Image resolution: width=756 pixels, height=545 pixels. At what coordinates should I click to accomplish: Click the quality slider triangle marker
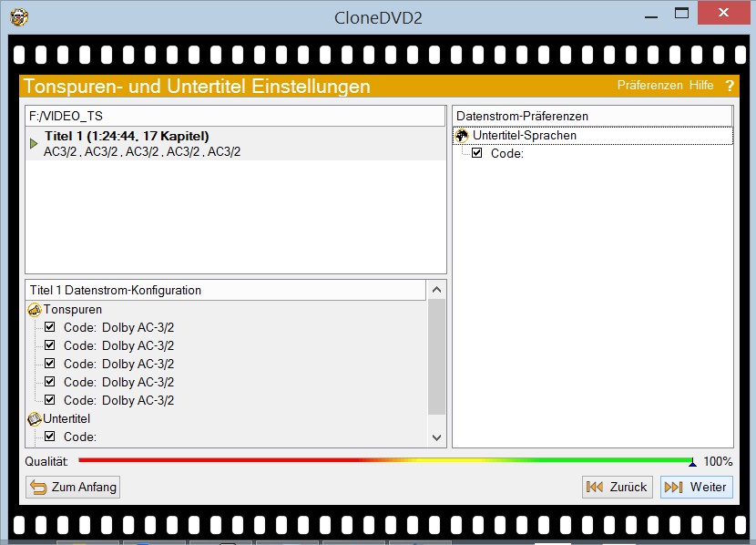[x=692, y=462]
